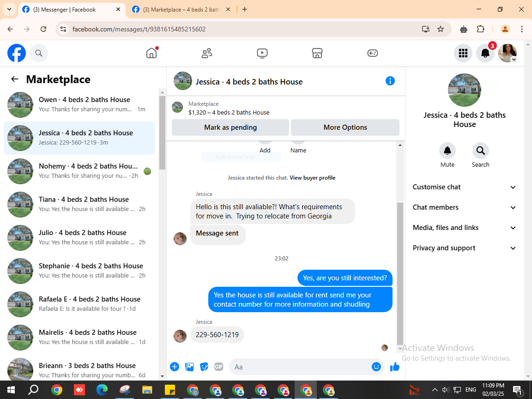The height and width of the screenshot is (399, 532).
Task: Open Julio 4 beds 2 baths chat
Action: pyautogui.click(x=79, y=238)
